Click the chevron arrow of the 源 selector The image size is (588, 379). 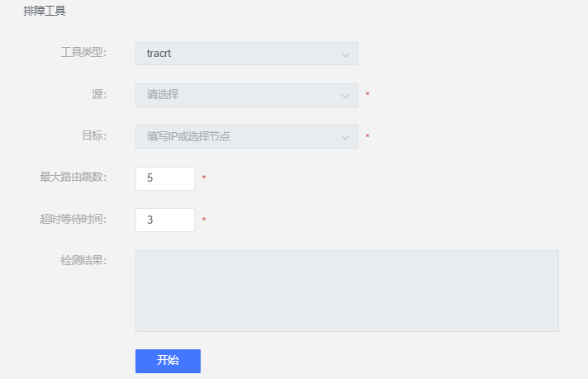tap(345, 96)
